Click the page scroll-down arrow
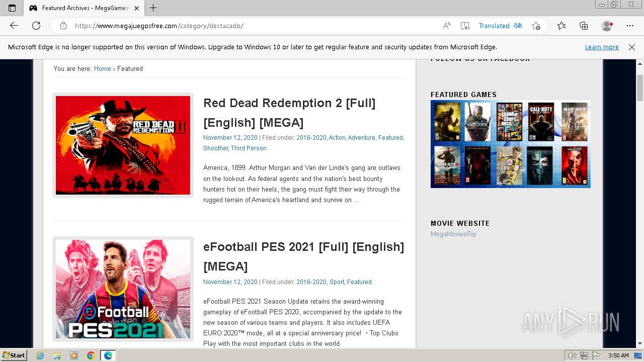 pyautogui.click(x=640, y=343)
